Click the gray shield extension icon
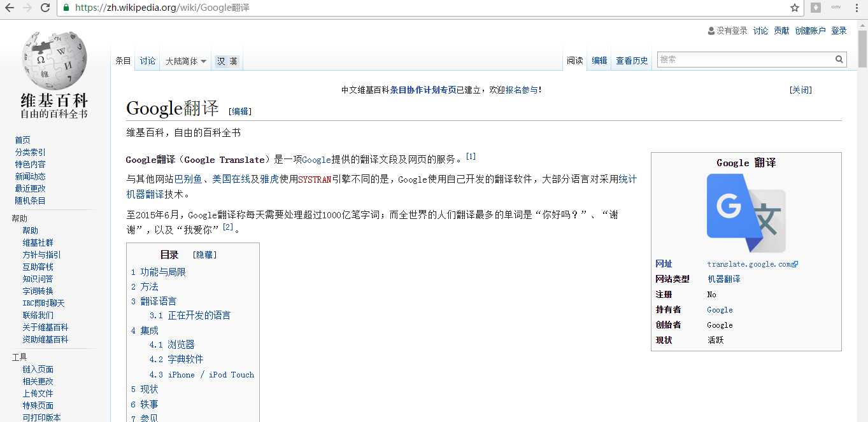Image resolution: width=868 pixels, height=422 pixels. 816,8
